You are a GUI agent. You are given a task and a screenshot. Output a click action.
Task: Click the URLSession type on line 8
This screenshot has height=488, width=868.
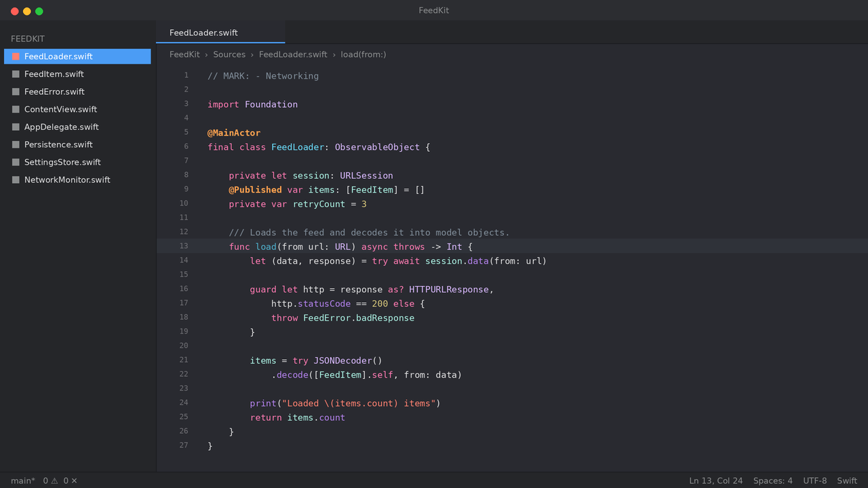click(x=366, y=176)
